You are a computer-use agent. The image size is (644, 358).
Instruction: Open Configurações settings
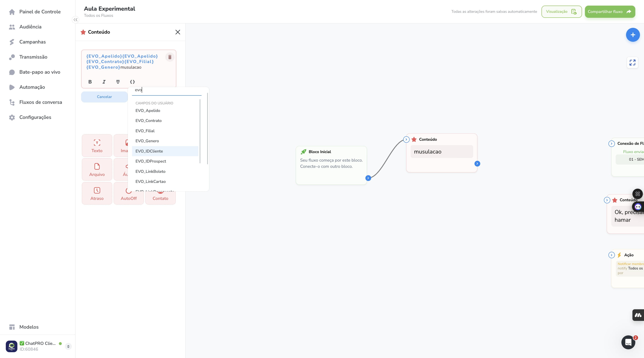click(x=30, y=117)
